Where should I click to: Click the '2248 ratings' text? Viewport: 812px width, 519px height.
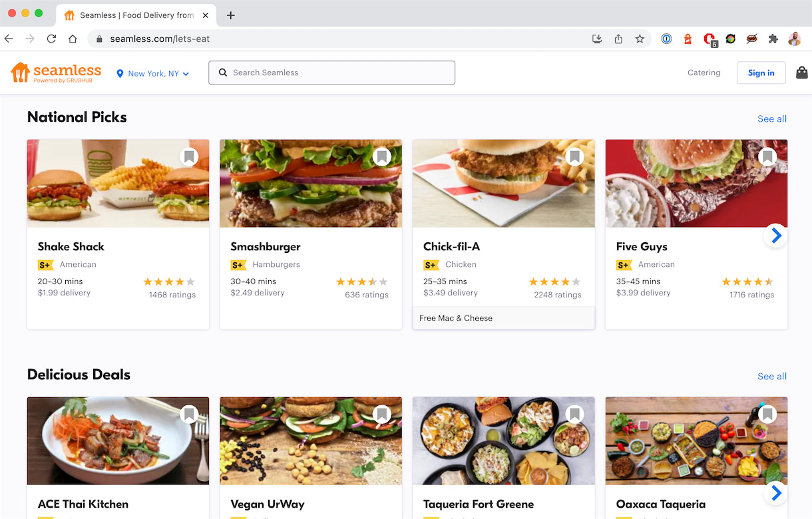[558, 295]
